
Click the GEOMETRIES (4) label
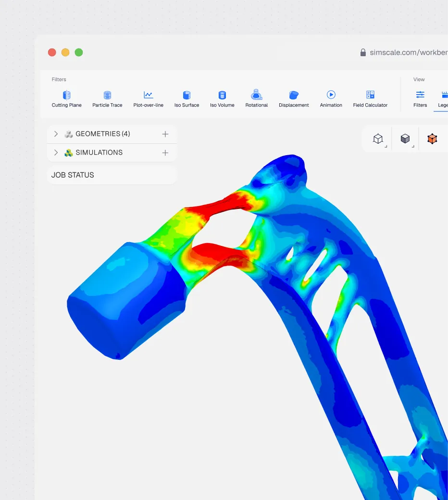[103, 134]
